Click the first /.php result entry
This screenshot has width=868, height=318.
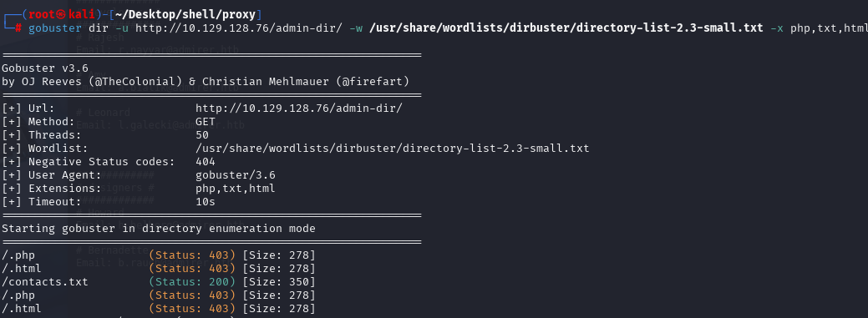(18, 255)
